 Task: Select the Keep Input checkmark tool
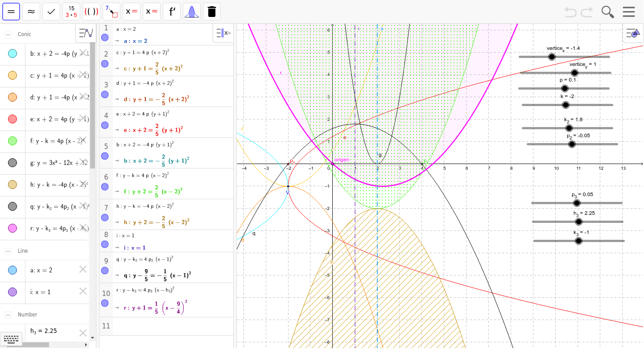[51, 12]
